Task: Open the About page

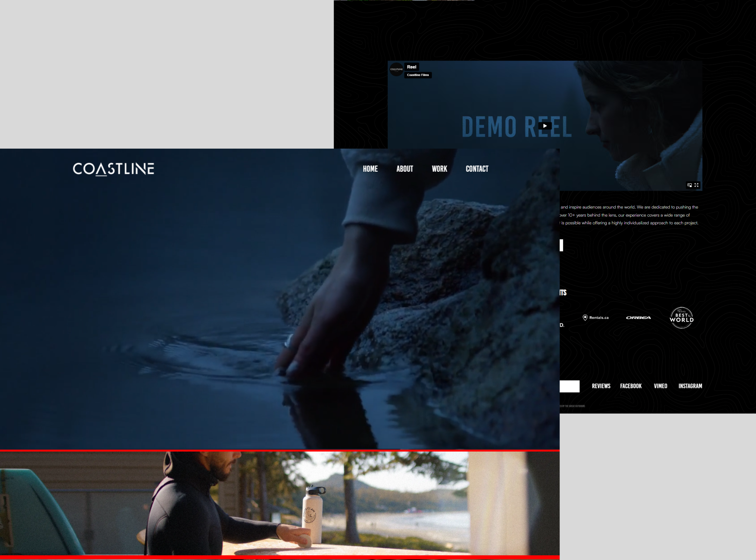Action: pos(404,169)
